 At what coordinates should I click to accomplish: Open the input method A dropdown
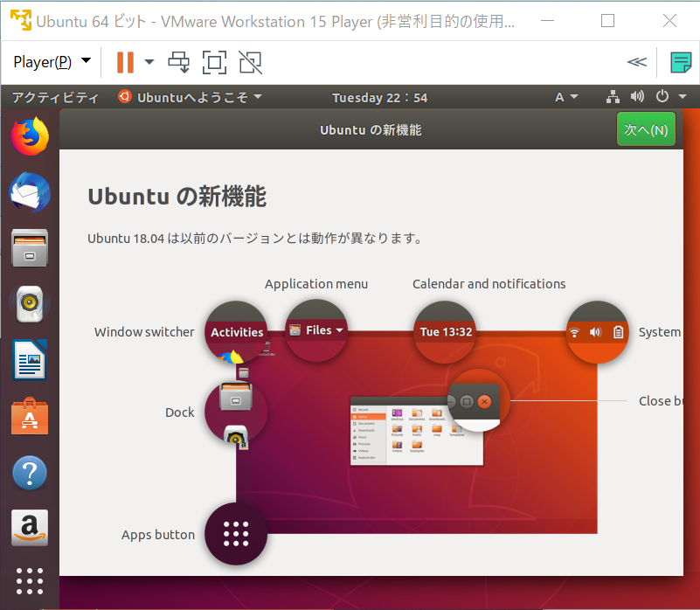tap(566, 97)
